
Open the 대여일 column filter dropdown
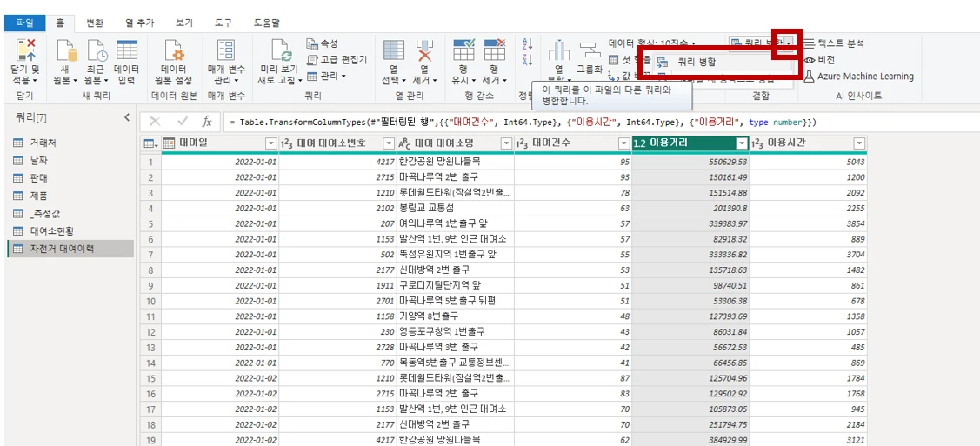(270, 143)
